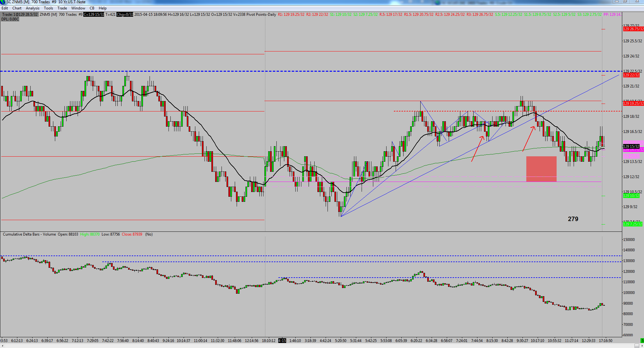Click the 'Trade: 1@129 28.5/32' position label
The image size is (644, 348).
pos(20,15)
